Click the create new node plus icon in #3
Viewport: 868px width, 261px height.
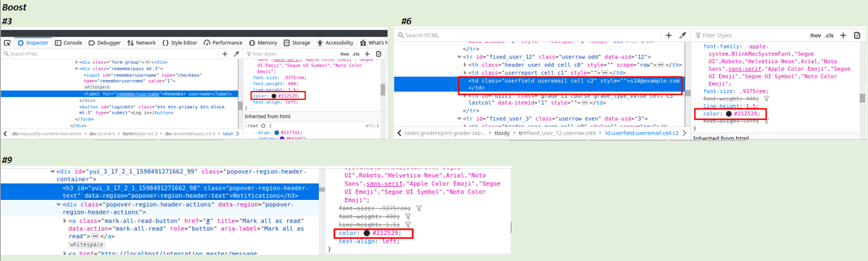(x=225, y=54)
